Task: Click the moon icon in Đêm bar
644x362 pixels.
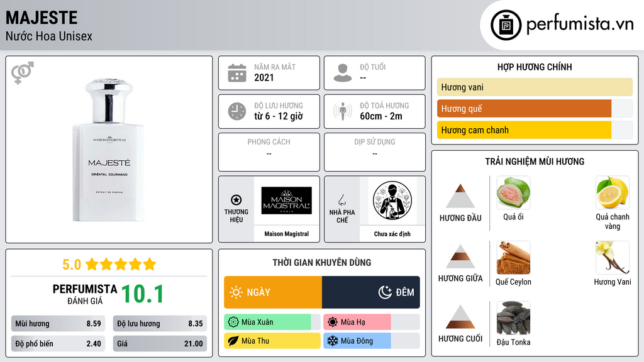Action: click(385, 292)
